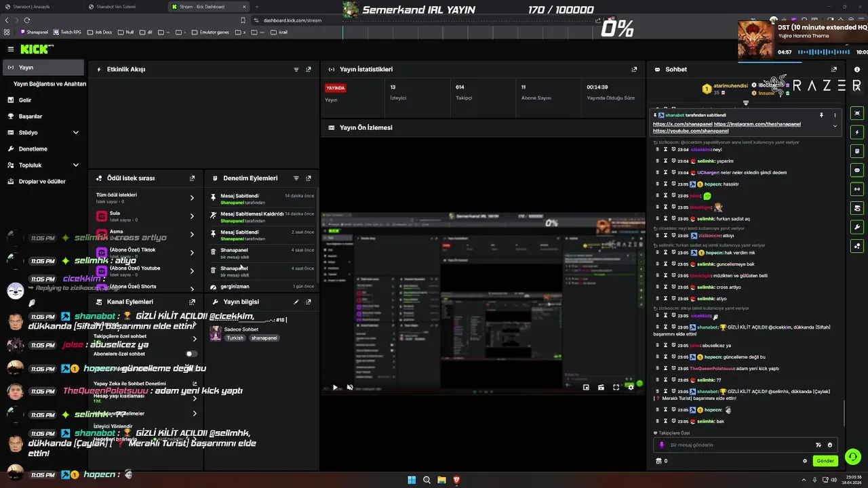Click the Kick logo
The height and width of the screenshot is (488, 868).
click(36, 49)
